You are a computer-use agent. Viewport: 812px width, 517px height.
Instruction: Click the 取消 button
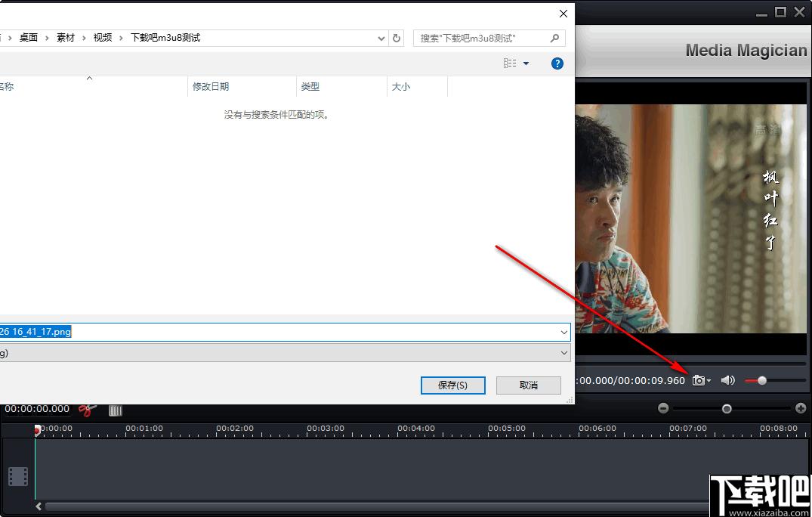[x=528, y=385]
